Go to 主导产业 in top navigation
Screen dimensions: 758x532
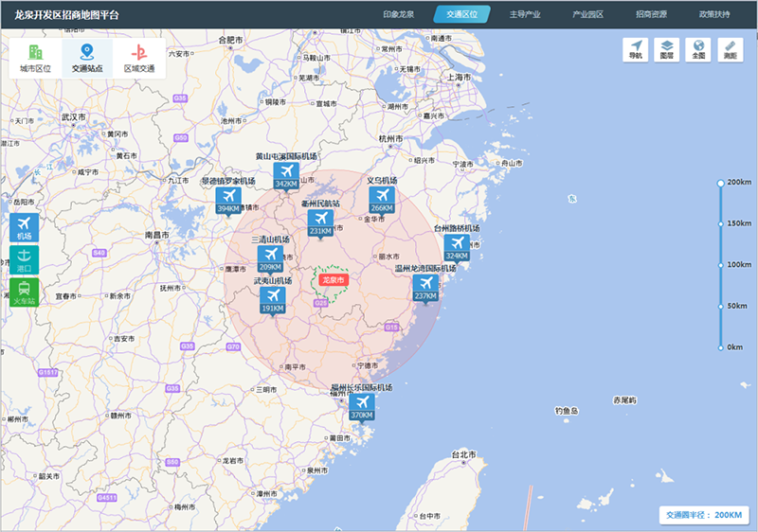coord(525,14)
